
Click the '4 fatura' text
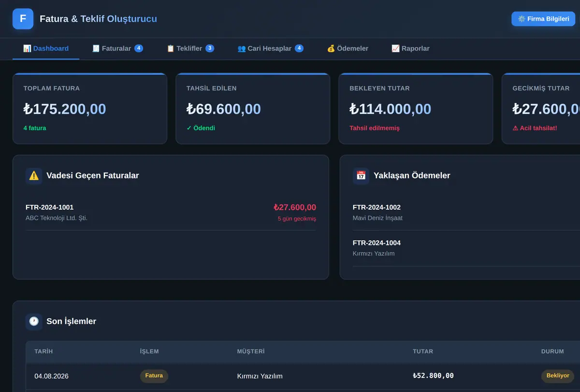point(35,128)
